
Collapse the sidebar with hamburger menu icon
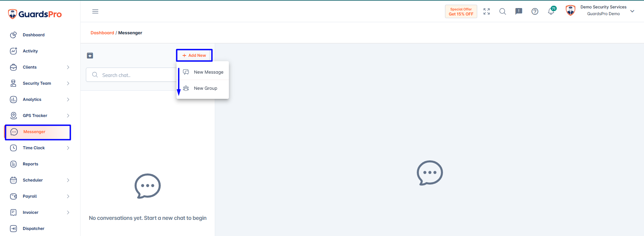pyautogui.click(x=95, y=11)
